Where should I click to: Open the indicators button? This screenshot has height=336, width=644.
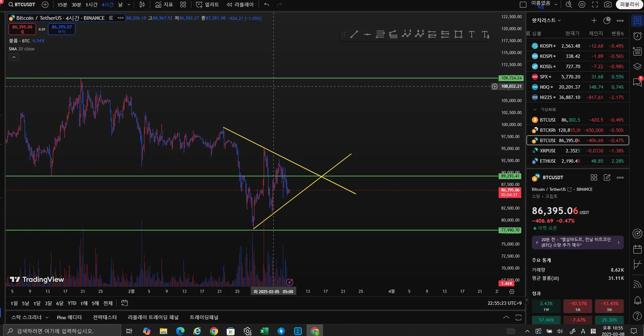point(164,4)
